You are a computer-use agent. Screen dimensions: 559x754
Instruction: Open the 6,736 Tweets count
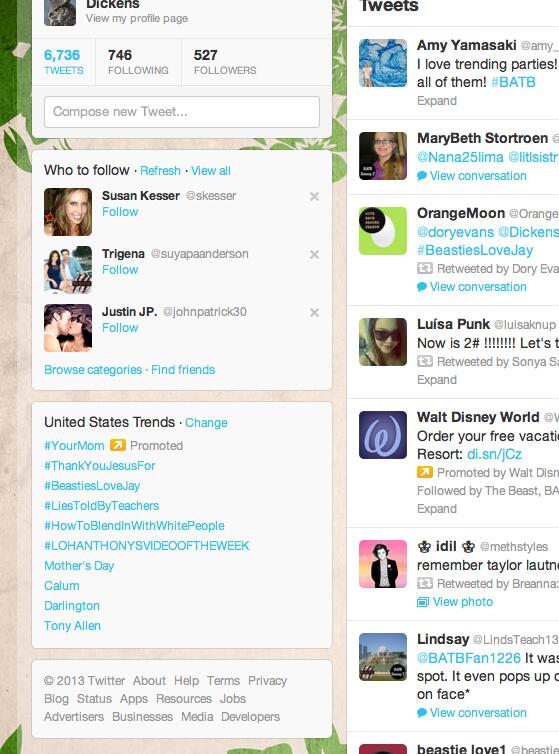63,62
